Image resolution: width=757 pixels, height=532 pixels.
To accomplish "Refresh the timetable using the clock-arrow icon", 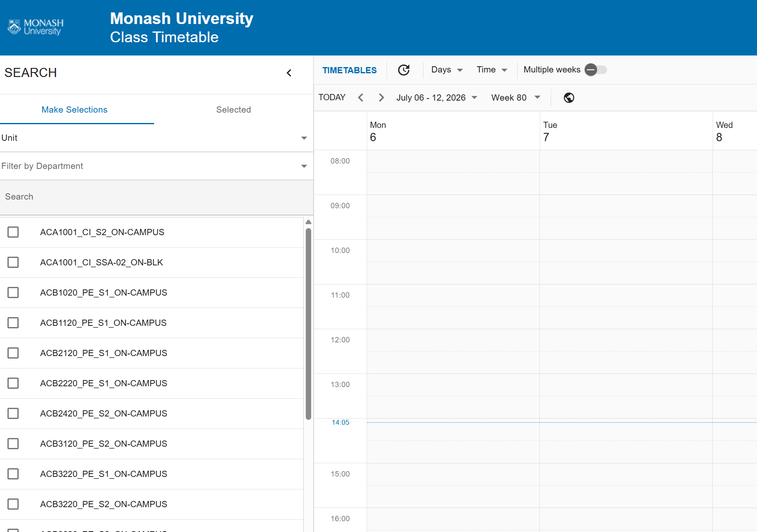I will coord(404,70).
